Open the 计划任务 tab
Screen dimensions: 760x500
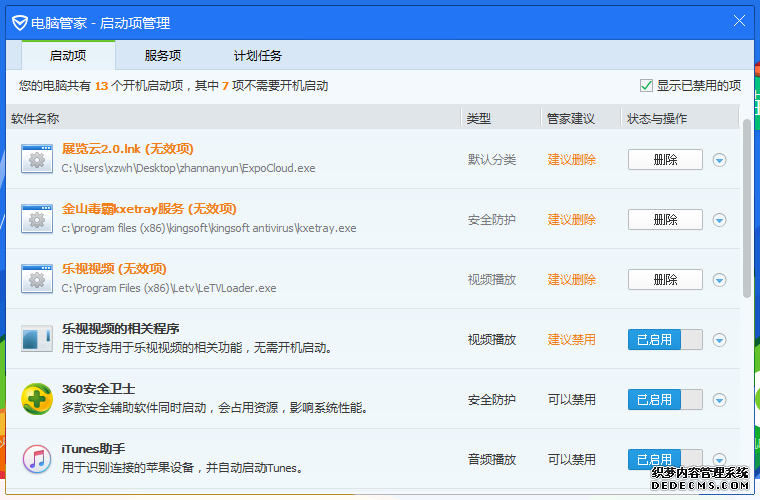point(258,55)
